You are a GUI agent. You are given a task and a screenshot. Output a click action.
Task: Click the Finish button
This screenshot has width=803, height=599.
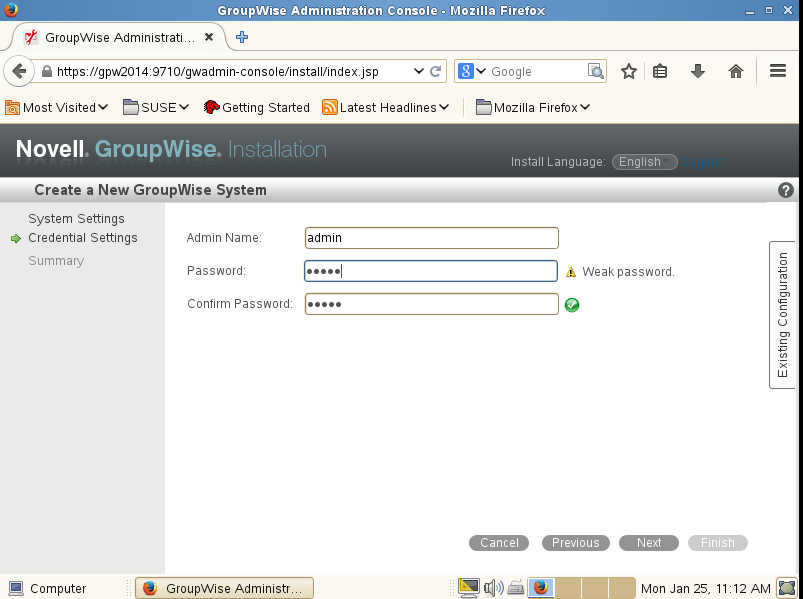point(717,543)
